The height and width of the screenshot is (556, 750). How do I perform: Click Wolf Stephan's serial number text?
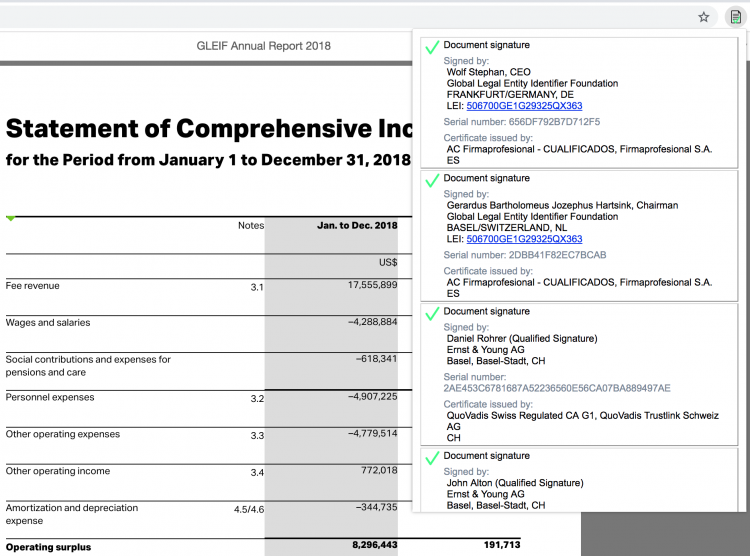(521, 122)
